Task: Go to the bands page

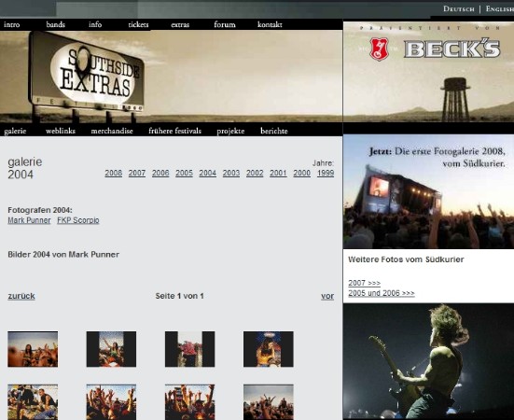Action: coord(55,24)
